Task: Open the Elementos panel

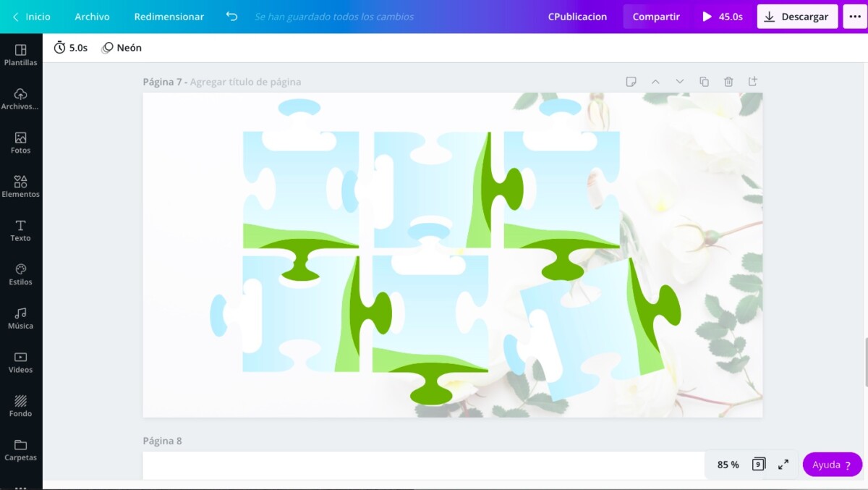Action: pos(20,186)
